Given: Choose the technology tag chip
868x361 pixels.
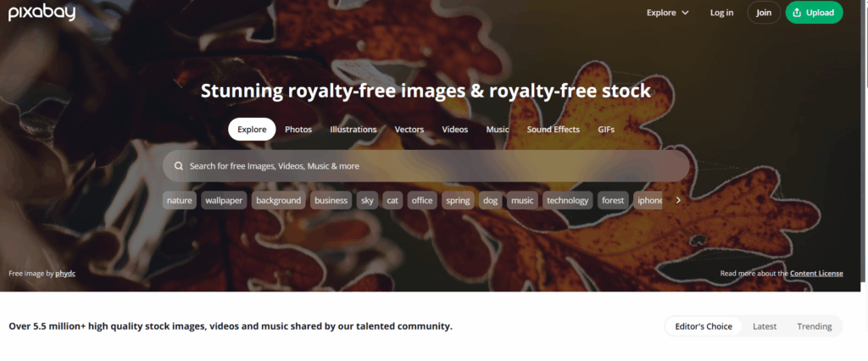Looking at the screenshot, I should pos(567,201).
